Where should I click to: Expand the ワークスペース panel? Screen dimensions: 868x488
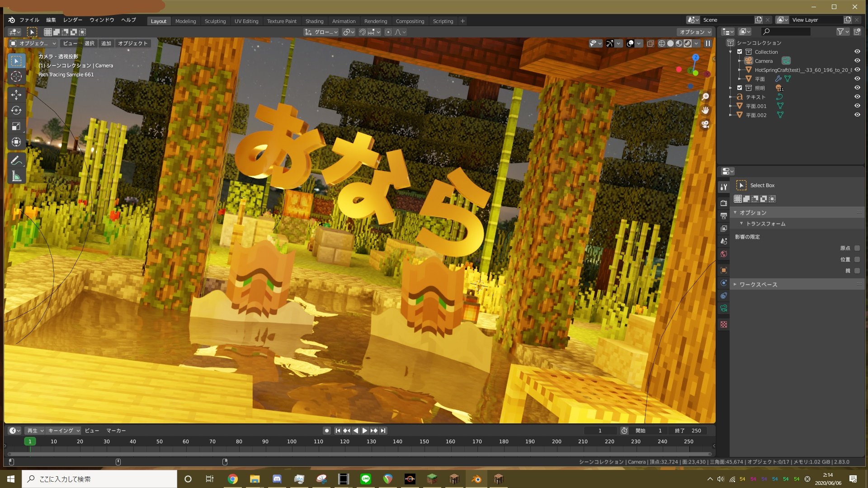[x=758, y=284]
